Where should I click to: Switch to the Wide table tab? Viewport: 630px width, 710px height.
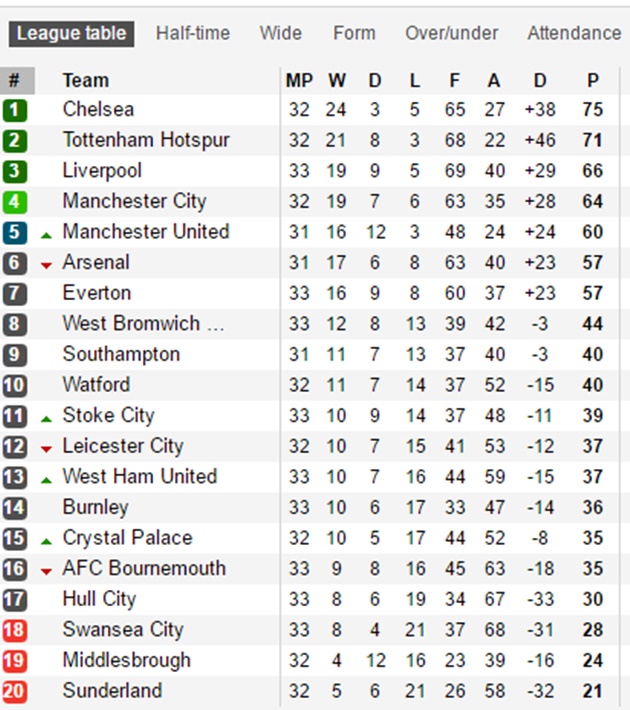(x=280, y=33)
